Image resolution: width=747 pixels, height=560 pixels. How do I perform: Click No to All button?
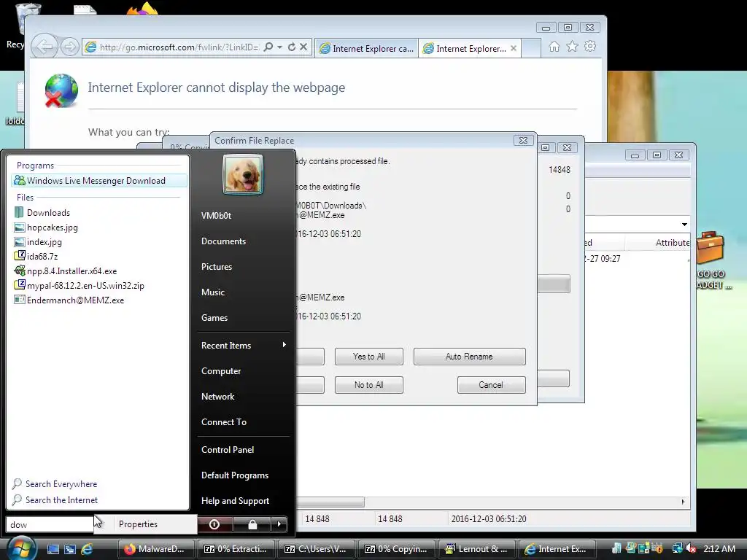[368, 385]
